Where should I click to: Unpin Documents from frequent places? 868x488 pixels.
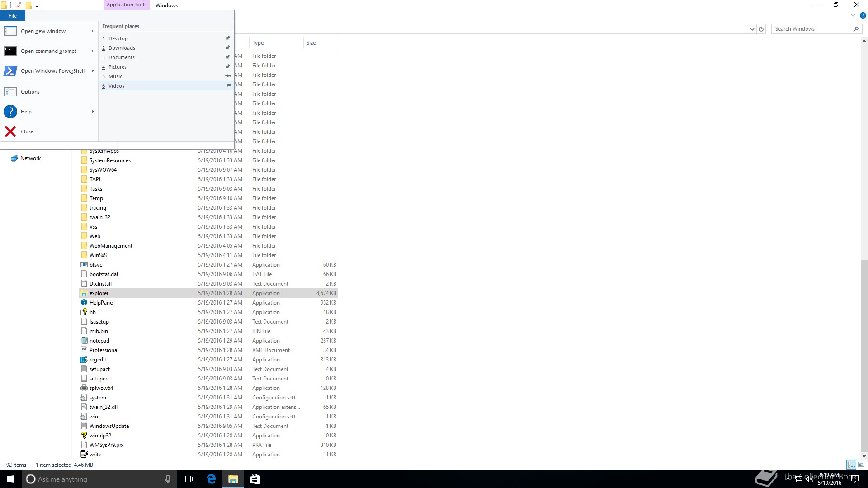coord(228,57)
